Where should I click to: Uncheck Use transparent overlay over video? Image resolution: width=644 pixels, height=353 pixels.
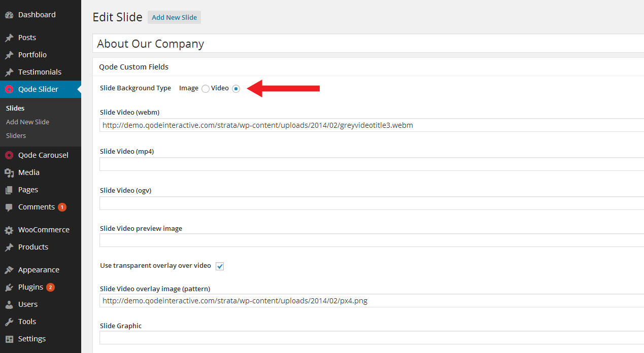(220, 266)
